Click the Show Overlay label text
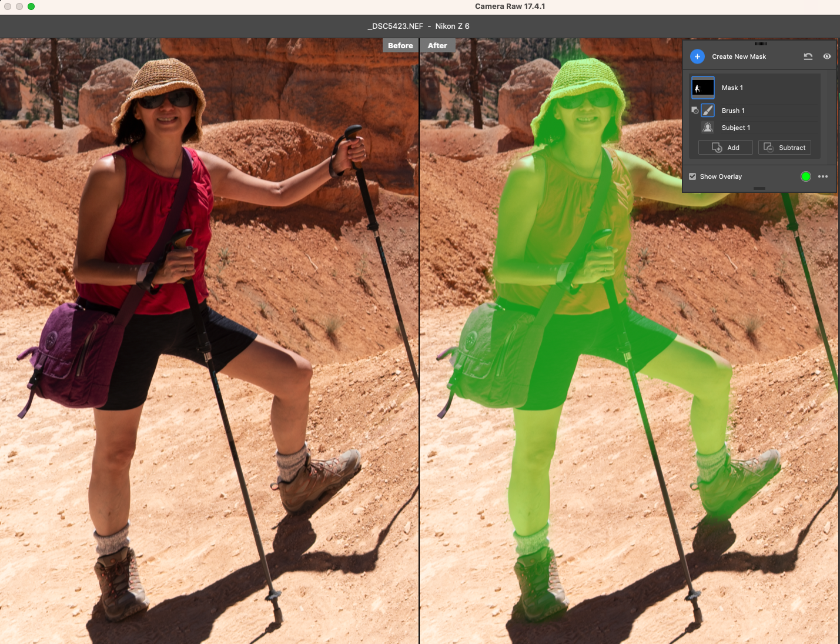840x644 pixels. [x=721, y=176]
